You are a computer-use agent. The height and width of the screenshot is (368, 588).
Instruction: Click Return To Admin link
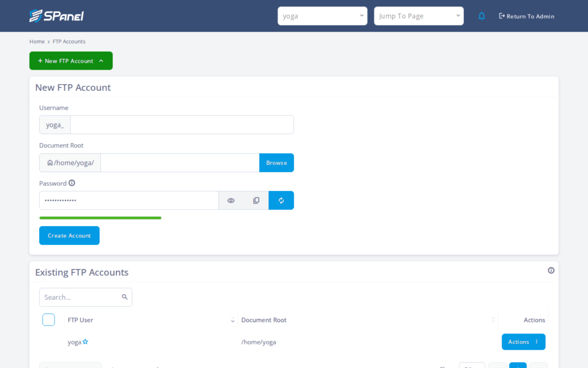click(527, 16)
